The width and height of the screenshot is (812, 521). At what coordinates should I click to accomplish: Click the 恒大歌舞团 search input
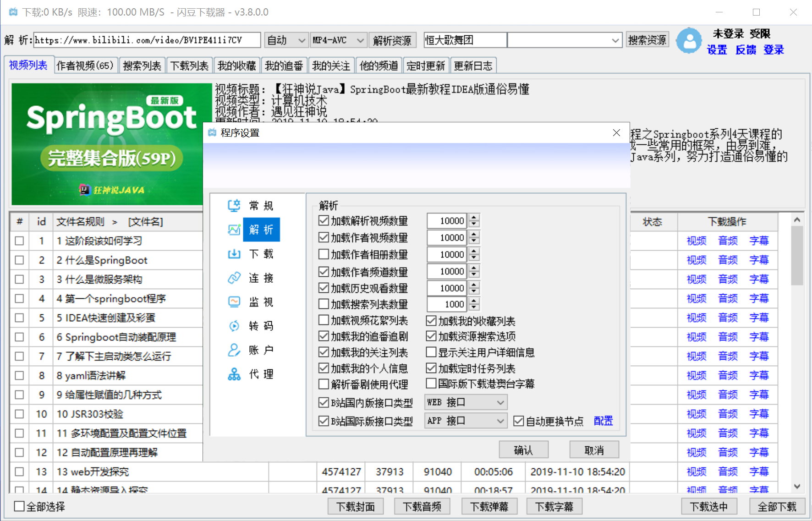tap(466, 40)
